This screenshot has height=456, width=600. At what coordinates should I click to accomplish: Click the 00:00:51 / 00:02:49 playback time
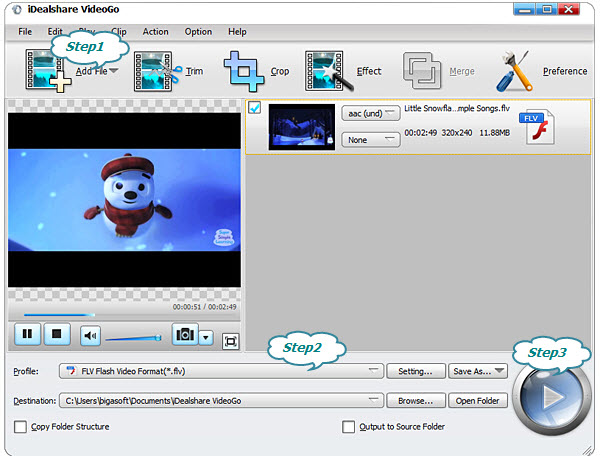pos(204,307)
